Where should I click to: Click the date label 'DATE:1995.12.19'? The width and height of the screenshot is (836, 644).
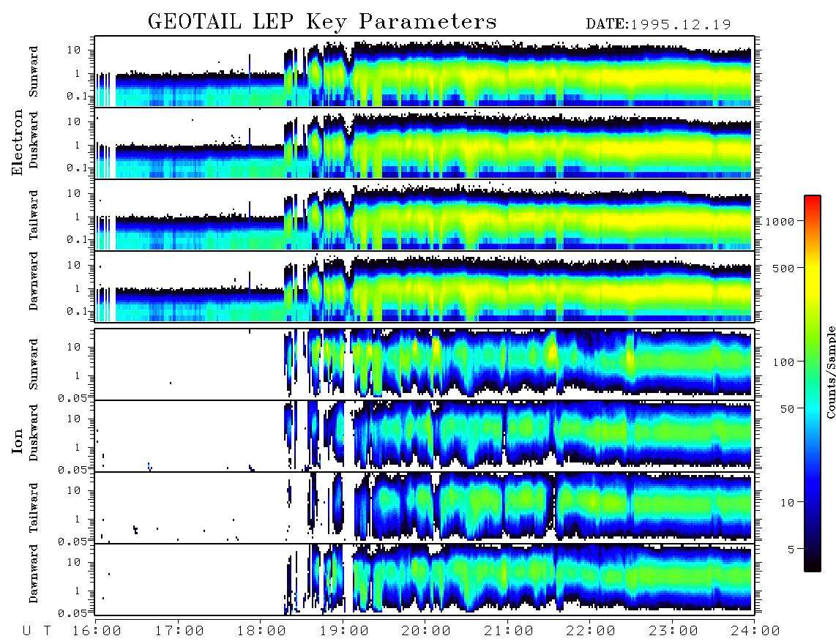[x=658, y=24]
